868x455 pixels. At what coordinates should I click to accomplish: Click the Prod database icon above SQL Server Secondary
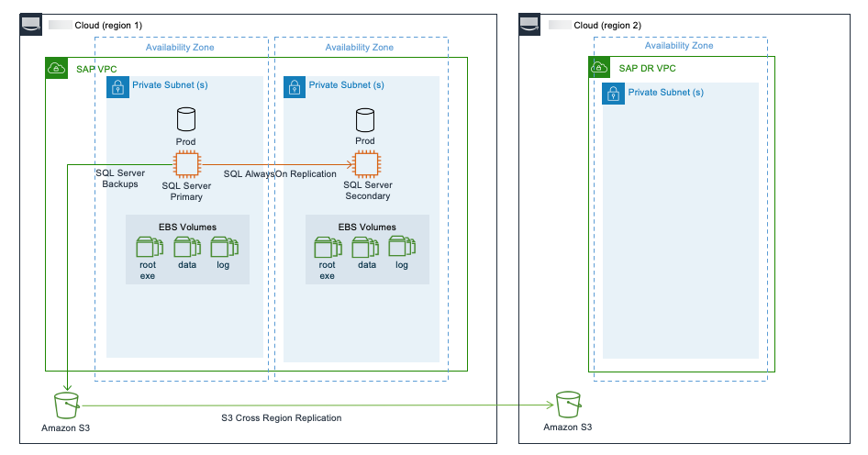point(365,119)
